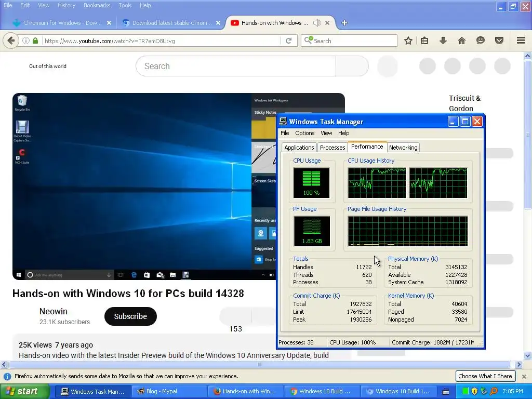Click the security shield tray icon
This screenshot has height=399, width=532.
coord(475,392)
